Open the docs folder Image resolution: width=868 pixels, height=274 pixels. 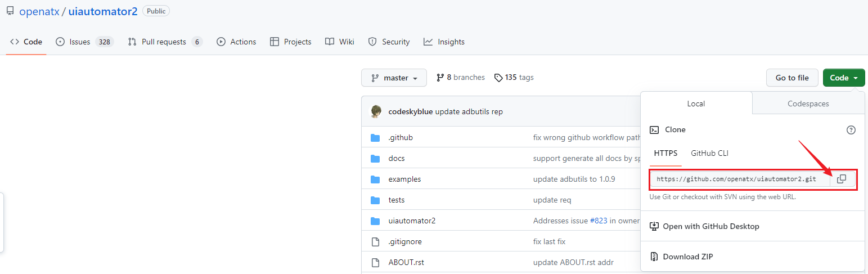tap(397, 158)
